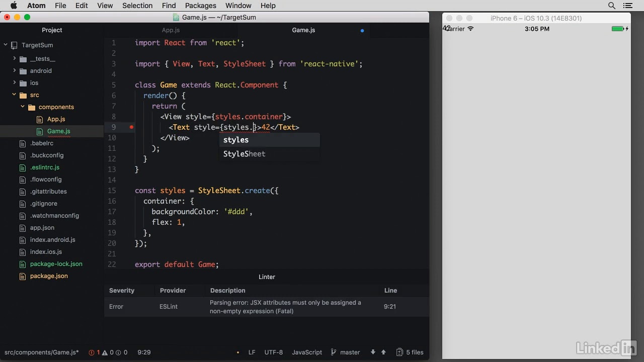Sort linter messages by Description column
Screen dimensions: 644x362
(x=227, y=290)
